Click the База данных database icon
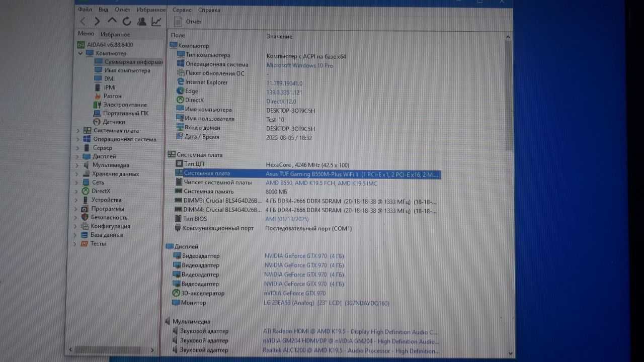 86,235
